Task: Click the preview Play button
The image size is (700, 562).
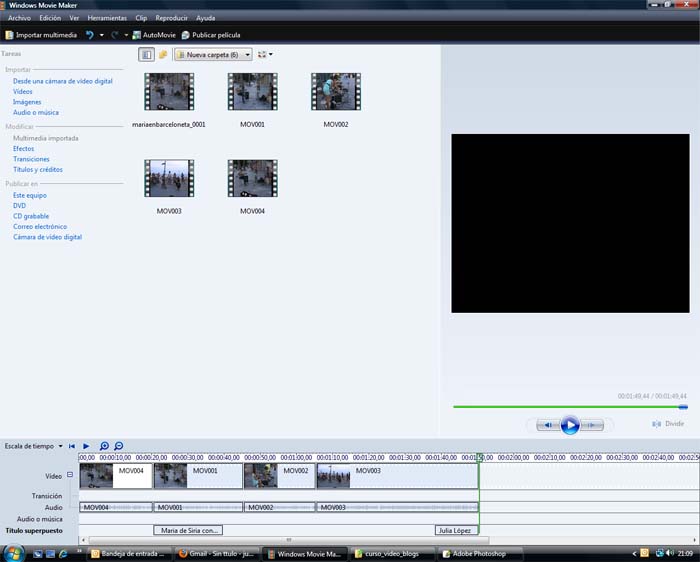Action: [x=570, y=425]
